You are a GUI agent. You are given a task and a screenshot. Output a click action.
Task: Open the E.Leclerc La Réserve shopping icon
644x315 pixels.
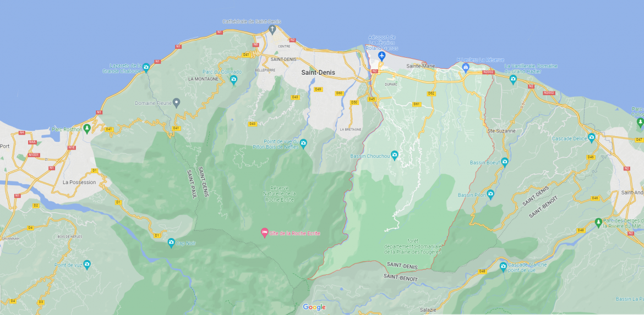[x=466, y=68]
